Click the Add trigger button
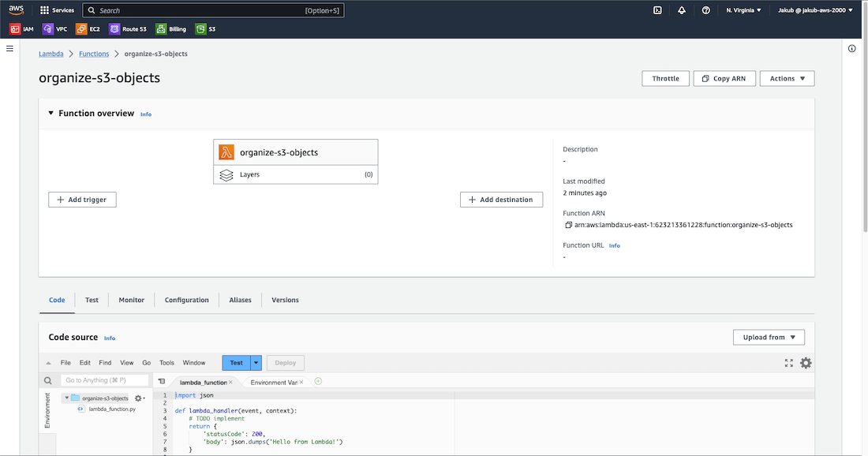Image resolution: width=868 pixels, height=456 pixels. [82, 200]
